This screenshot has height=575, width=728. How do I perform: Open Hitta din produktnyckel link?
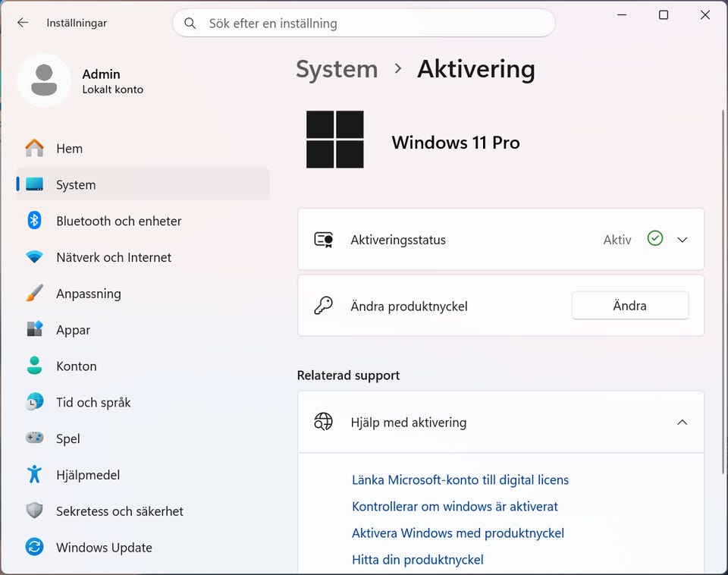417,560
